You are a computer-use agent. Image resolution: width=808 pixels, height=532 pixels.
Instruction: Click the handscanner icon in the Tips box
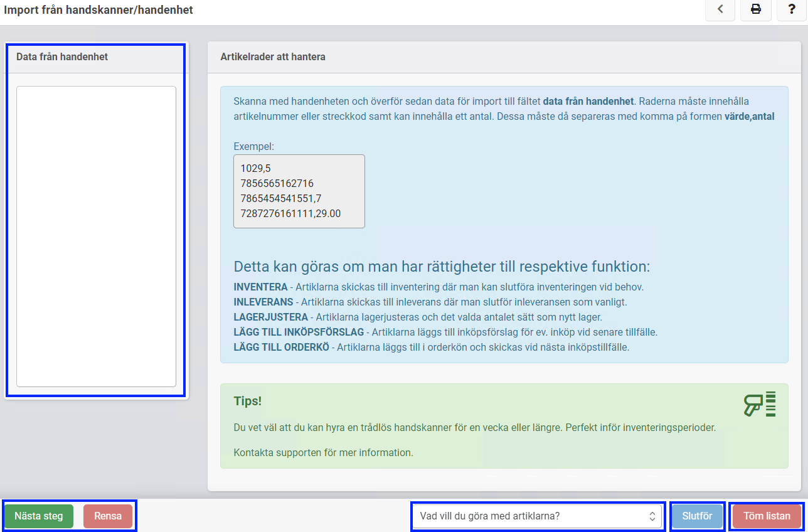760,404
